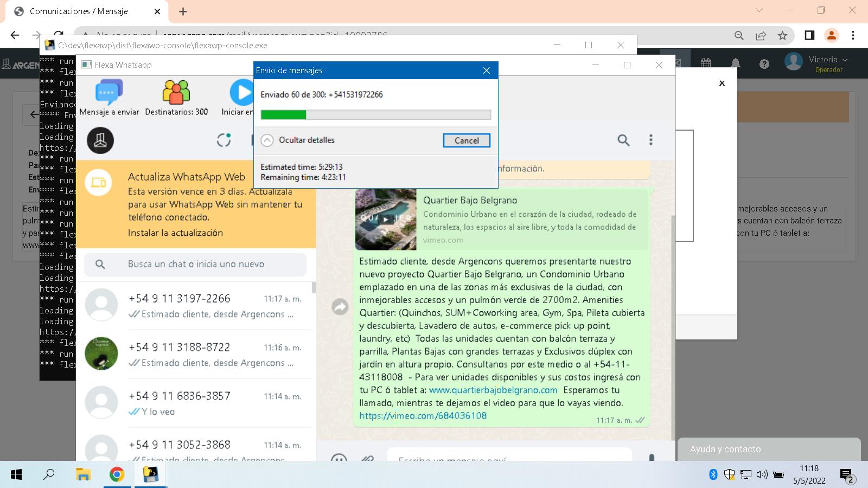The width and height of the screenshot is (868, 488).
Task: Open www.quartierbajobelgrano.com link in message
Action: [x=493, y=390]
